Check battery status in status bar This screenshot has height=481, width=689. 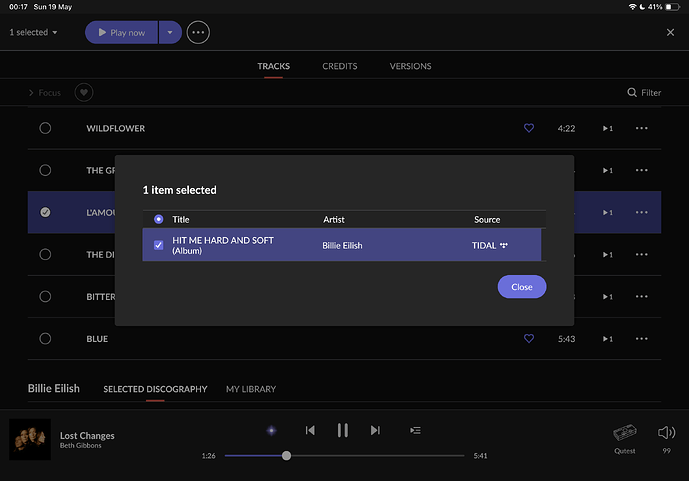coord(672,7)
